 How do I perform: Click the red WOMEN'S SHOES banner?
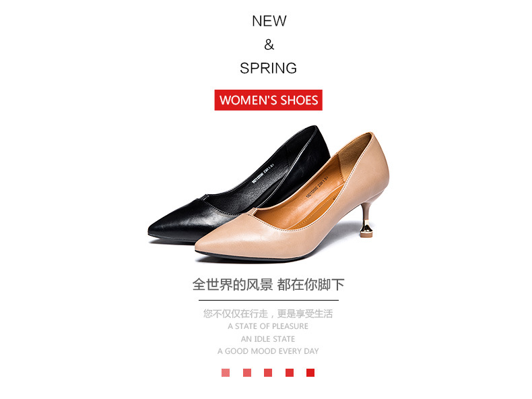[x=269, y=100]
